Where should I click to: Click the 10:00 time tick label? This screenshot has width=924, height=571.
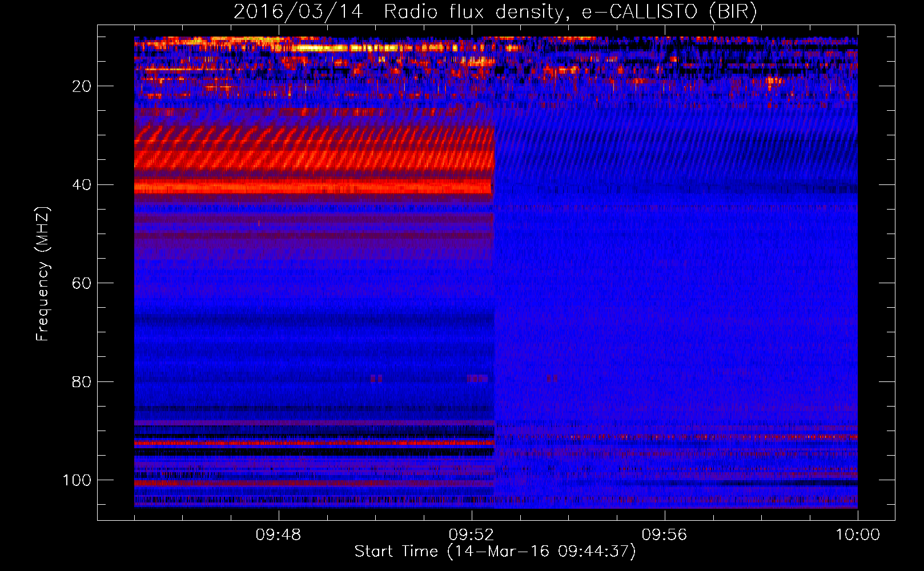tap(858, 535)
